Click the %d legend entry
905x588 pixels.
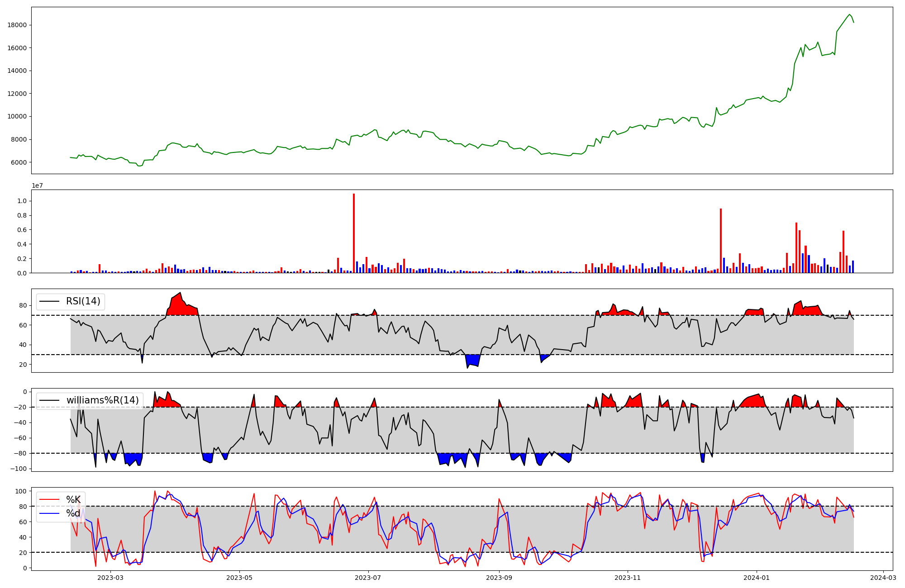[x=73, y=513]
